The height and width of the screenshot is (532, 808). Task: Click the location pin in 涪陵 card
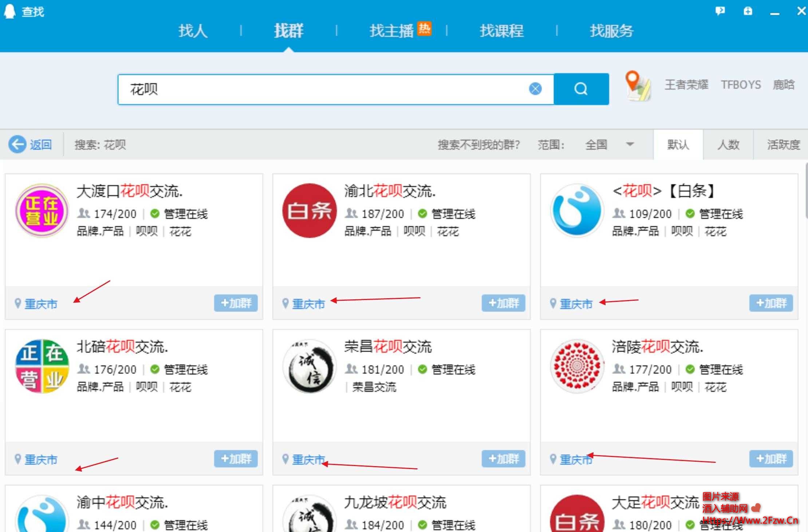(x=553, y=459)
